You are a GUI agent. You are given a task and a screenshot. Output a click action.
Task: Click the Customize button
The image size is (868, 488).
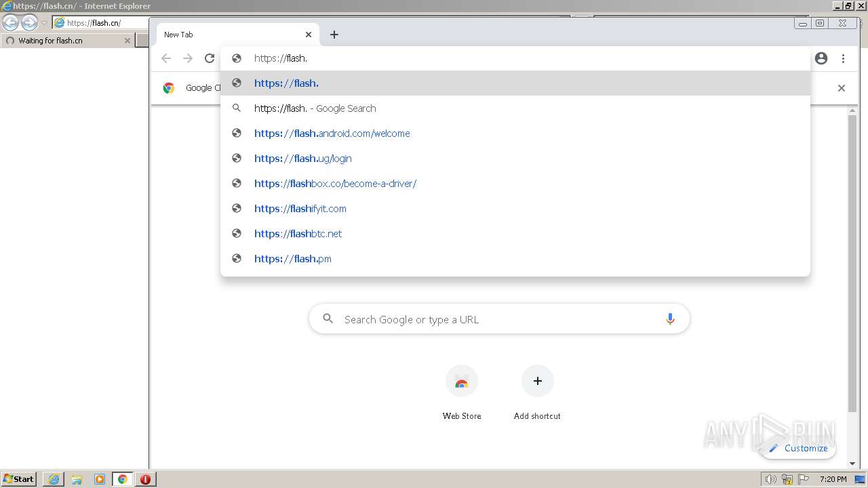(x=798, y=448)
